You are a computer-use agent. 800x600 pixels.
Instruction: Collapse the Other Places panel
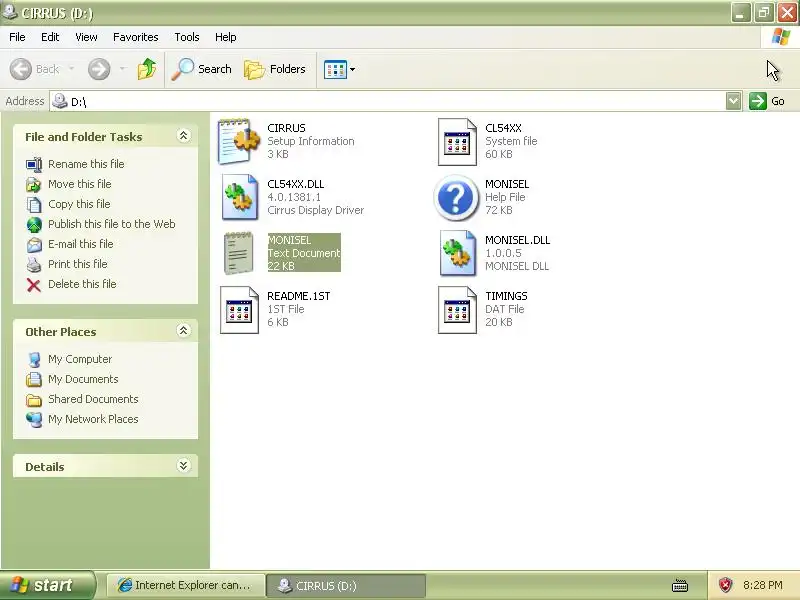pos(183,331)
